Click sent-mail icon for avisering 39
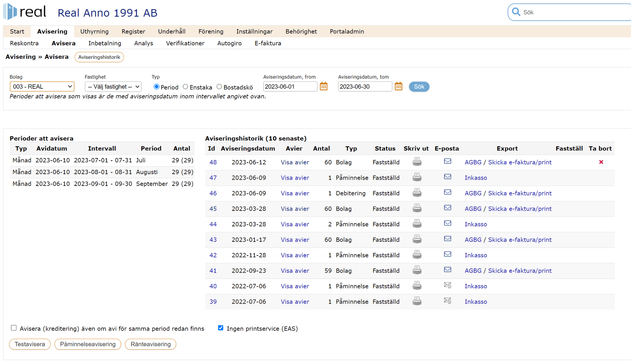 coord(447,301)
